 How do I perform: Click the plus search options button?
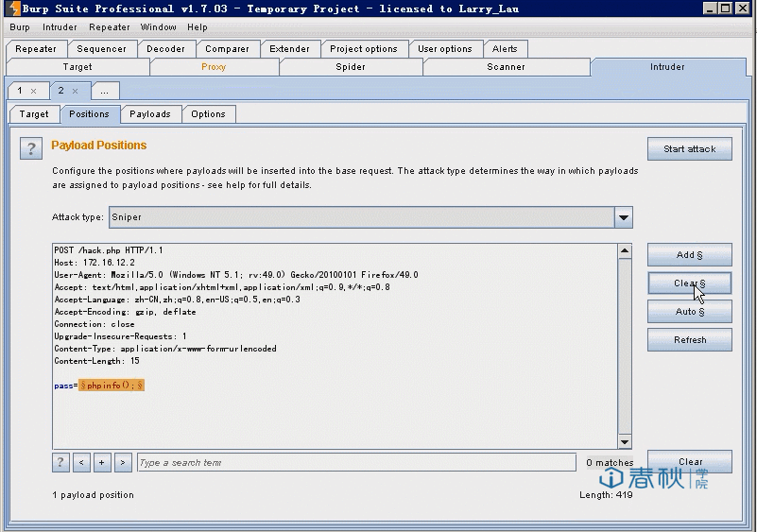pyautogui.click(x=102, y=462)
